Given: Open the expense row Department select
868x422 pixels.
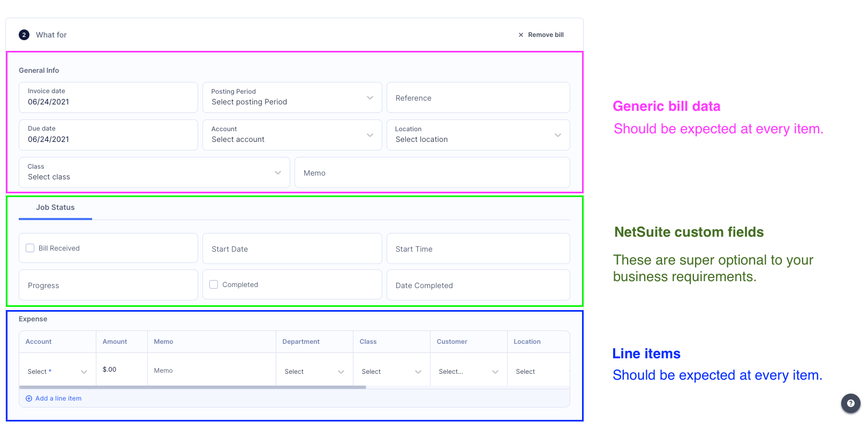Looking at the screenshot, I should [314, 372].
